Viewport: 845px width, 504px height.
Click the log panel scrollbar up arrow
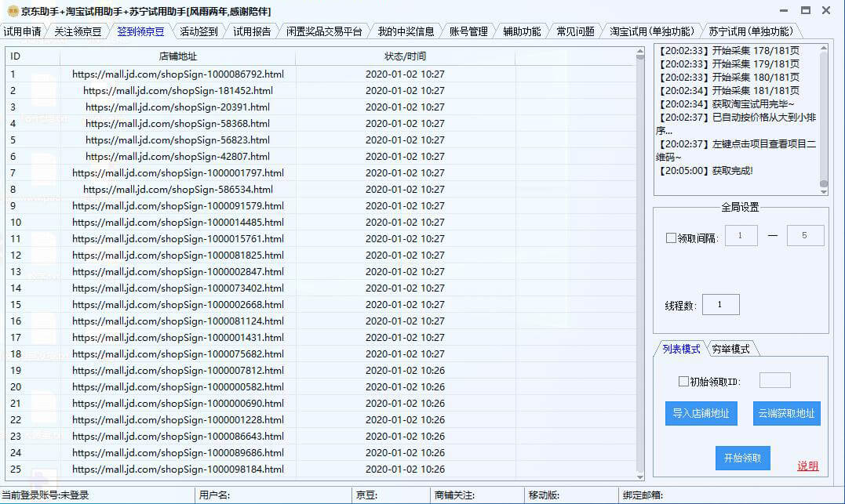tap(824, 49)
